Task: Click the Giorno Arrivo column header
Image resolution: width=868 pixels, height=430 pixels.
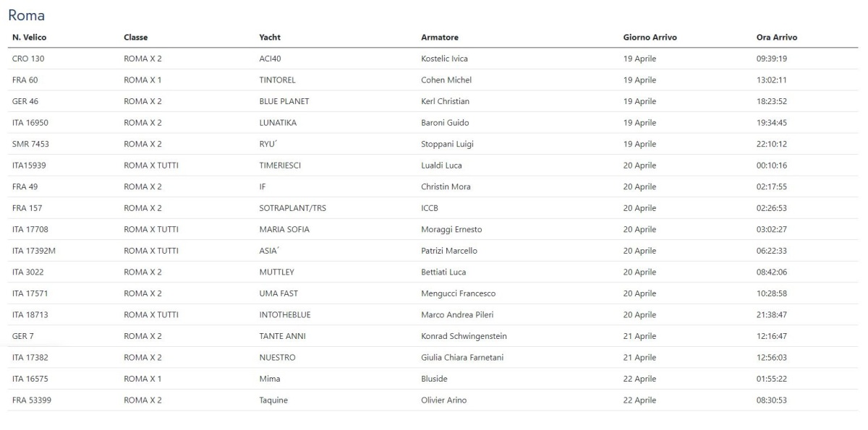Action: click(650, 38)
